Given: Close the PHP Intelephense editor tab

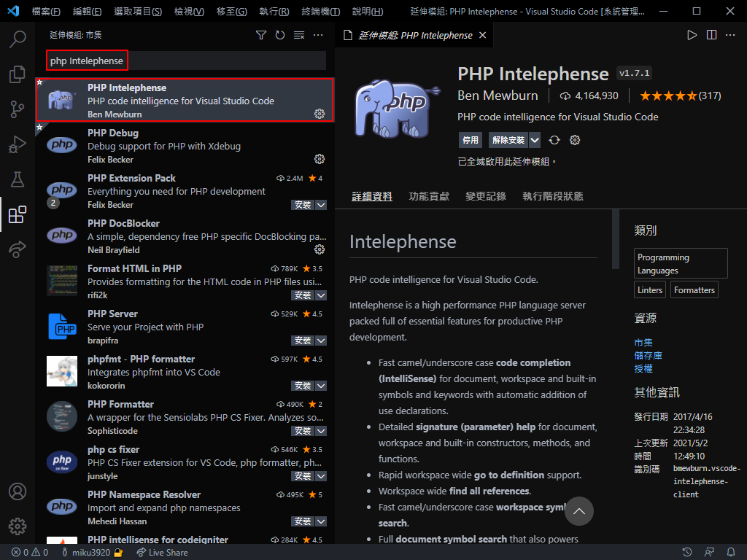Looking at the screenshot, I should (x=483, y=35).
